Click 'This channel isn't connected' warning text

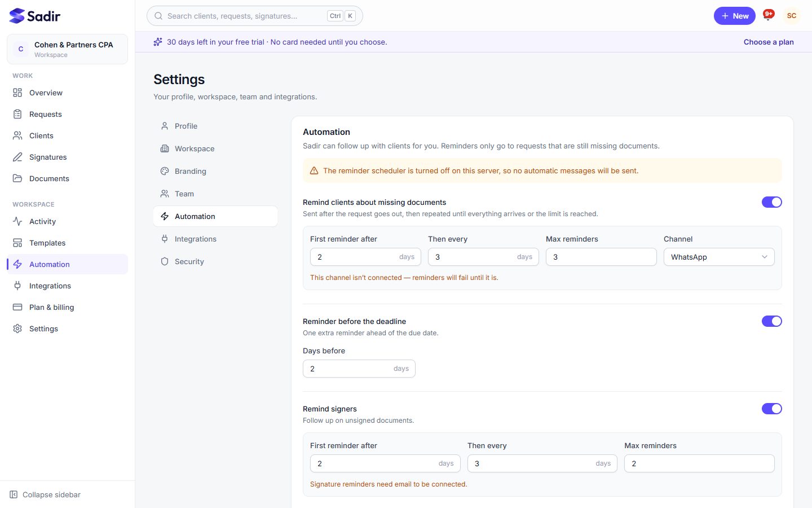404,278
